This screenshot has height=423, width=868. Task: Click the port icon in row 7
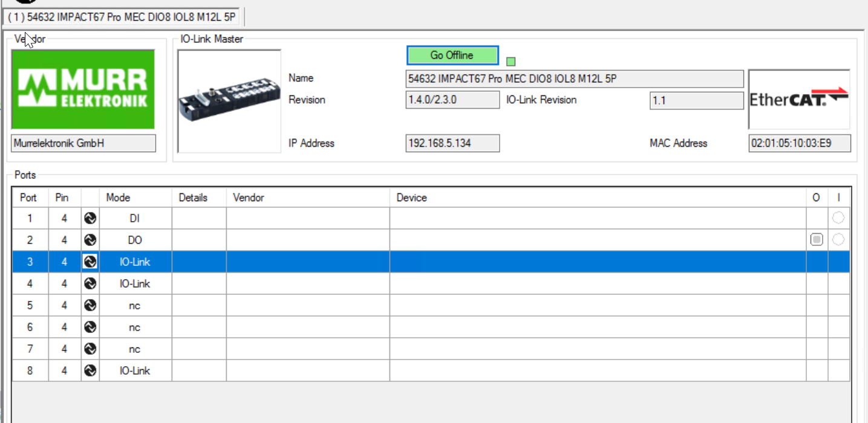coord(90,349)
